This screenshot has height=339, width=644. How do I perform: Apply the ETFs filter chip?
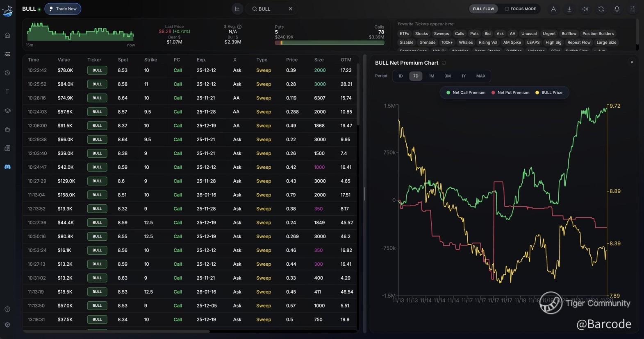[404, 34]
